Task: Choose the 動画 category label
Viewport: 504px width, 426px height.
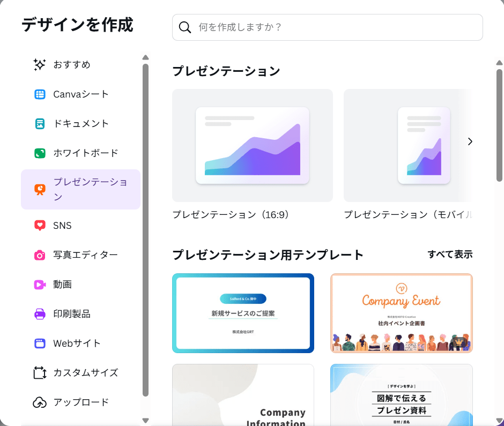Action: (62, 285)
